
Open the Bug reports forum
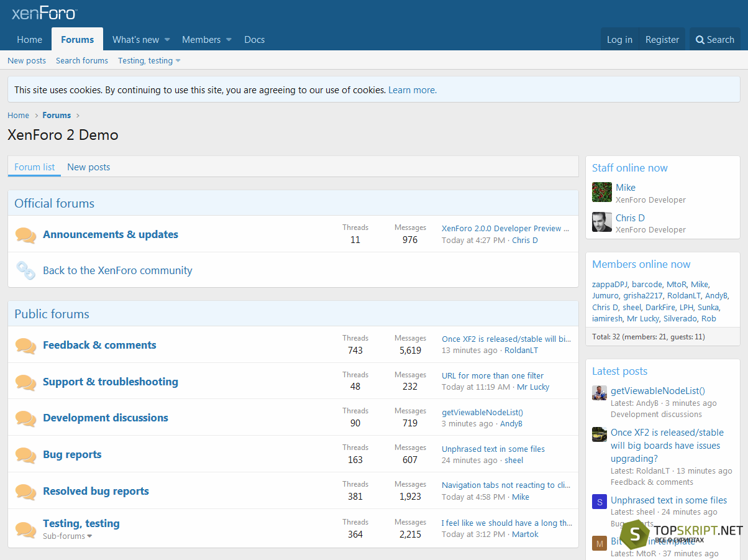72,454
